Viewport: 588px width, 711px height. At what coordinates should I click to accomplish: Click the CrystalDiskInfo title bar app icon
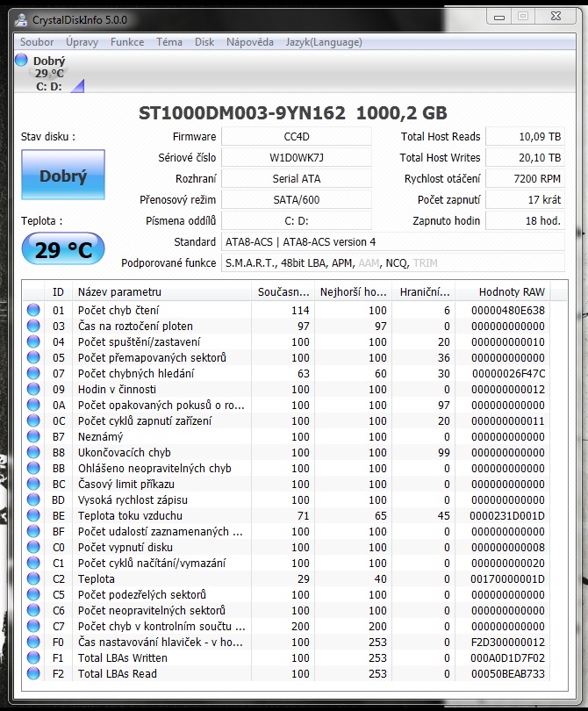[x=21, y=20]
